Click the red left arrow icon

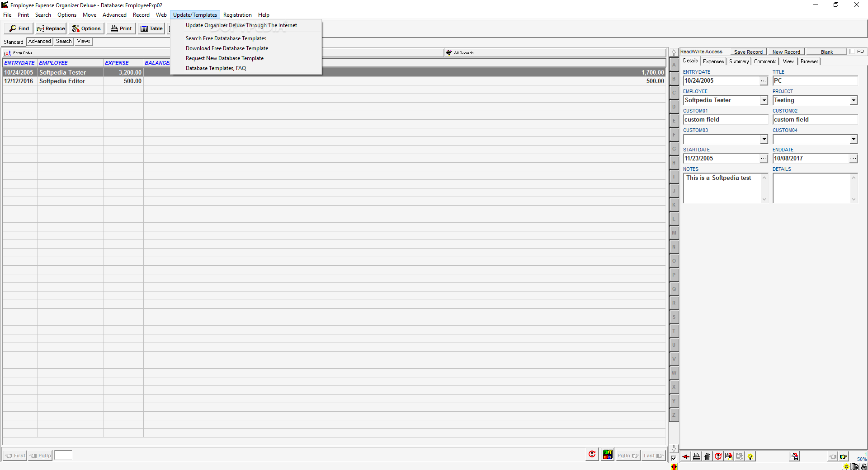686,456
